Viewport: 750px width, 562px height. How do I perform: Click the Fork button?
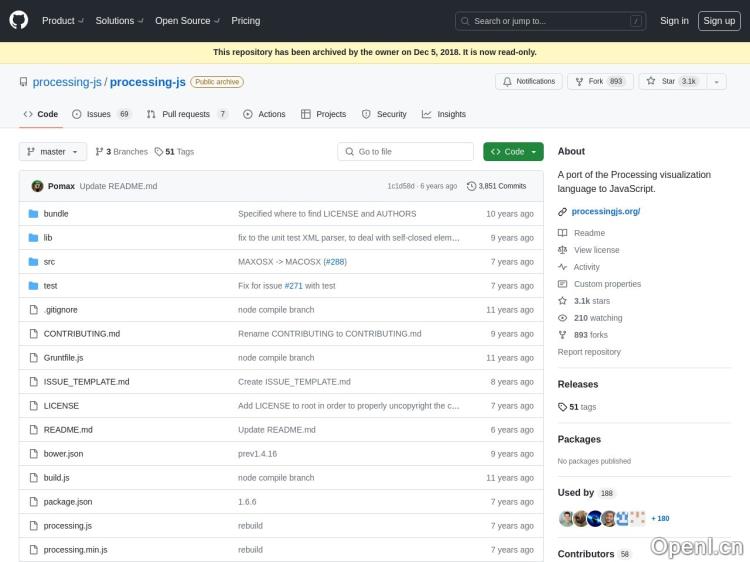pyautogui.click(x=600, y=81)
